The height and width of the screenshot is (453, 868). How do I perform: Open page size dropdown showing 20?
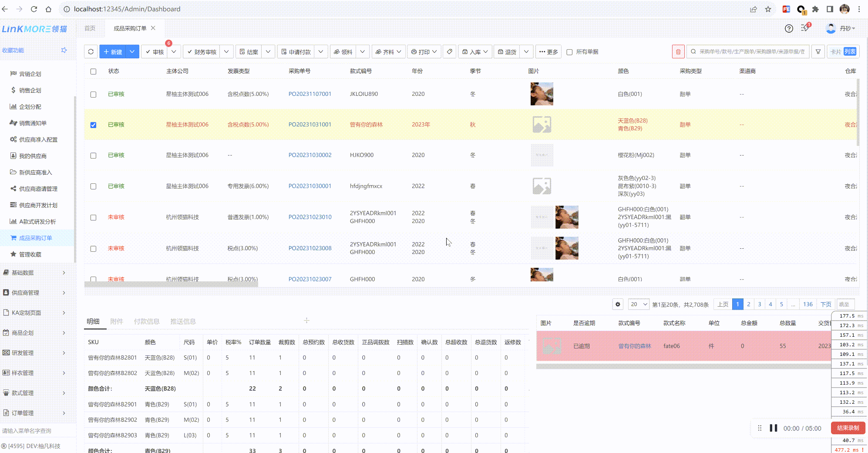click(639, 304)
